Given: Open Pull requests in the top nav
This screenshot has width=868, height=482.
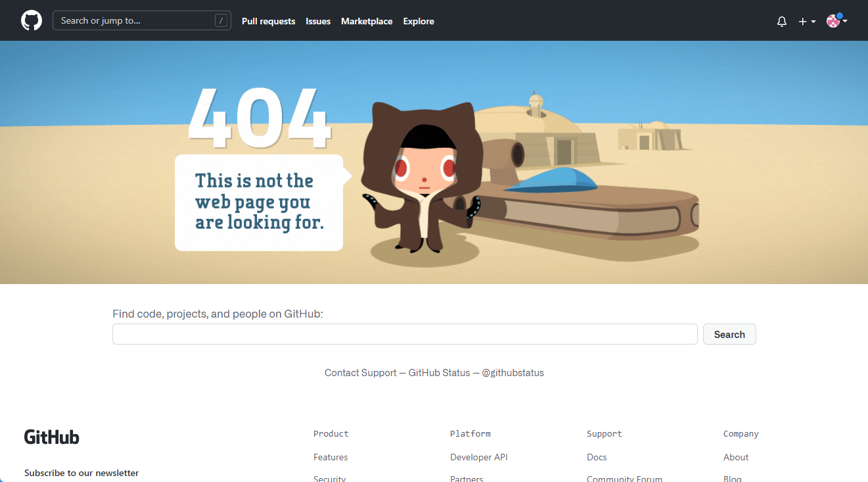Looking at the screenshot, I should point(268,21).
